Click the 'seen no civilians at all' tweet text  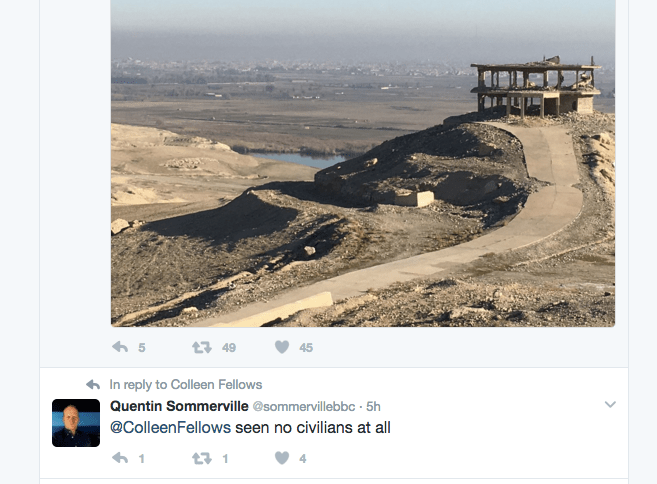(x=313, y=427)
